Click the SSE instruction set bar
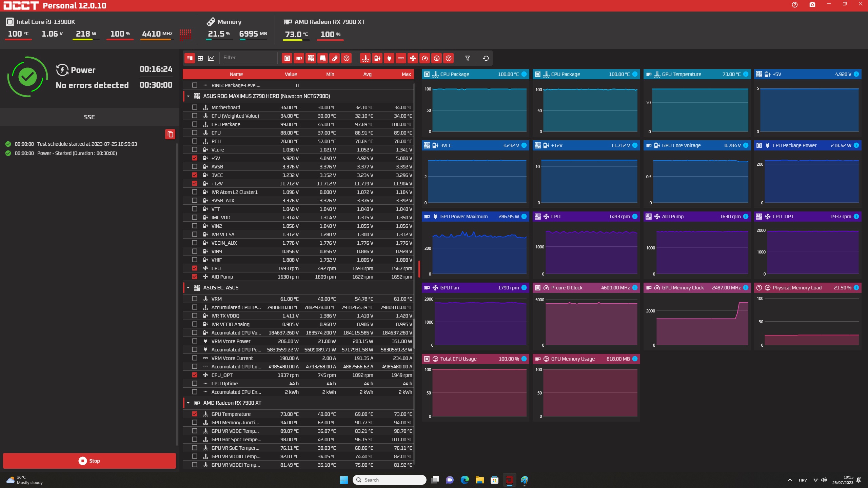868x488 pixels. tap(90, 117)
